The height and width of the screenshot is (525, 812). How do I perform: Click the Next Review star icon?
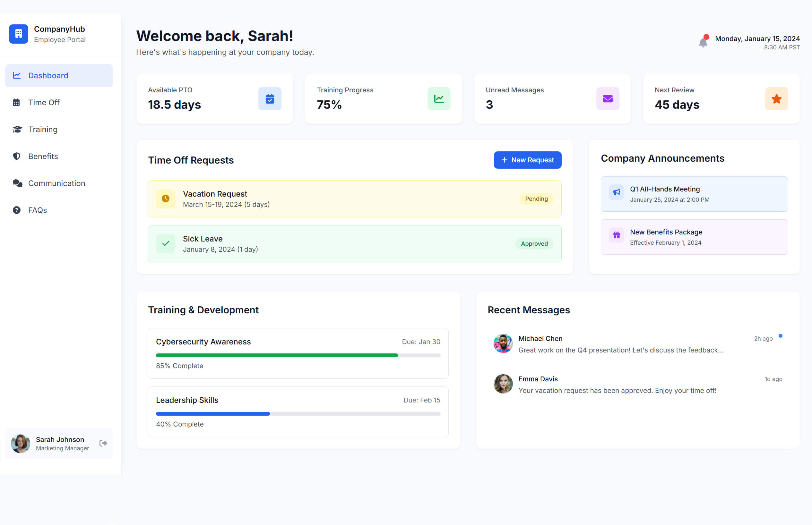coord(776,99)
